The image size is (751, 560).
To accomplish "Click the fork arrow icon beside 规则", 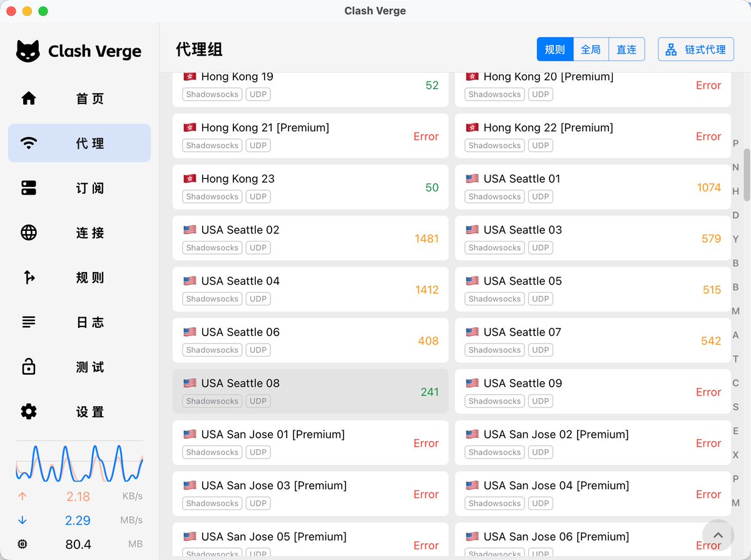I will coord(29,277).
